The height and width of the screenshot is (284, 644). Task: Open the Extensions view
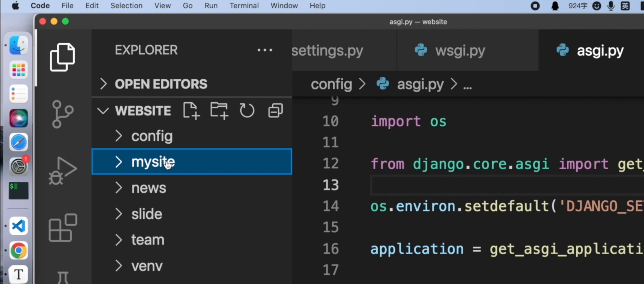(x=63, y=228)
